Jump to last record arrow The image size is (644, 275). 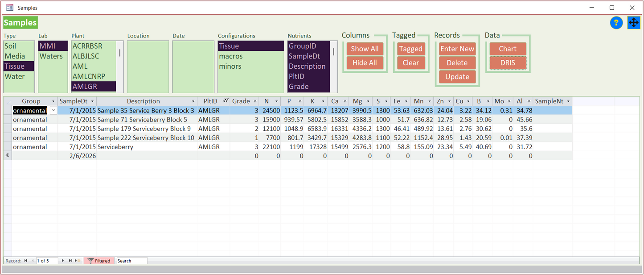pos(70,261)
